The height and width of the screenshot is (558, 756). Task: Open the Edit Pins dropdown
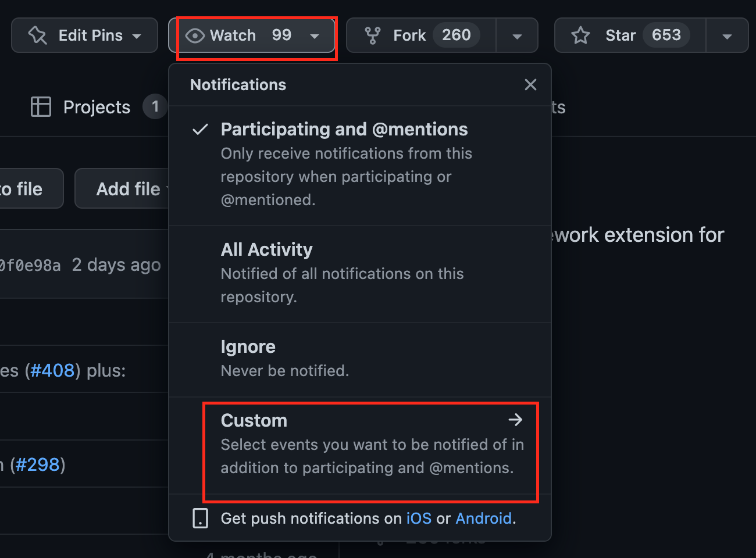pos(137,35)
